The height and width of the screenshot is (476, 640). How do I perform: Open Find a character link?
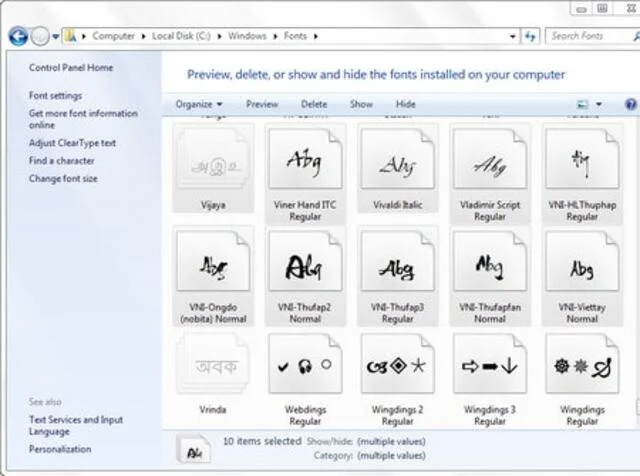click(x=62, y=160)
